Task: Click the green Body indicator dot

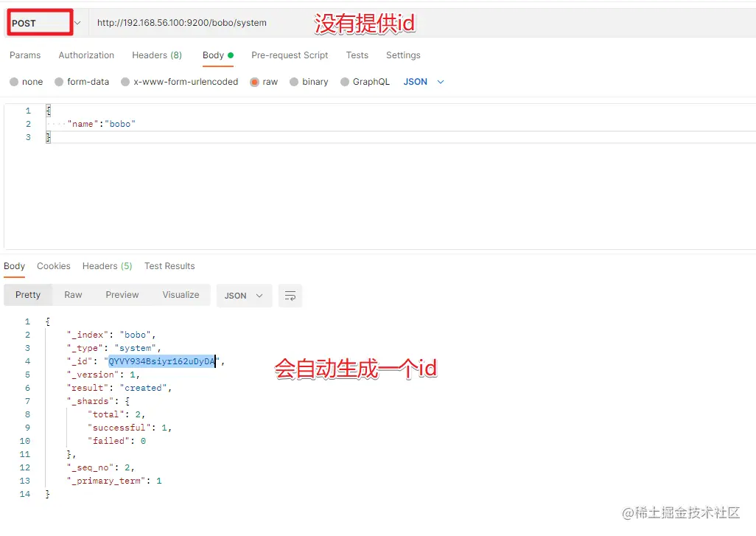Action: click(231, 55)
